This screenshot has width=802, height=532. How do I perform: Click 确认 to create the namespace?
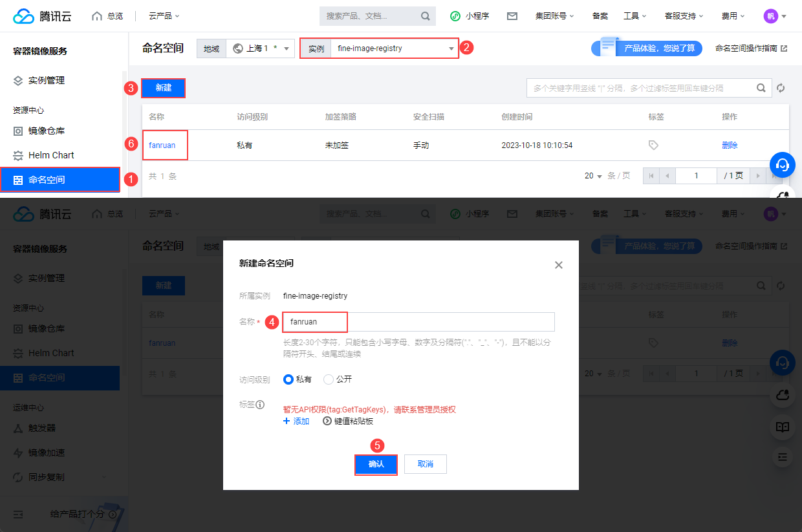pyautogui.click(x=376, y=464)
